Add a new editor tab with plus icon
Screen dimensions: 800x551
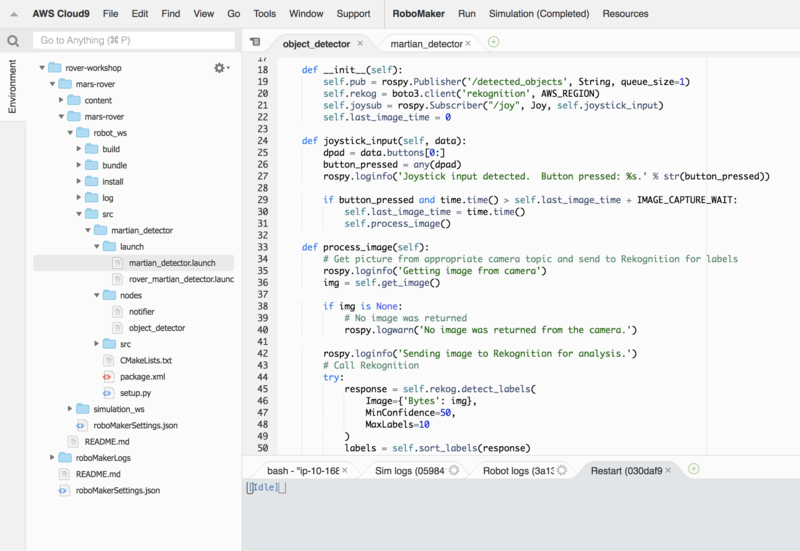pos(493,42)
